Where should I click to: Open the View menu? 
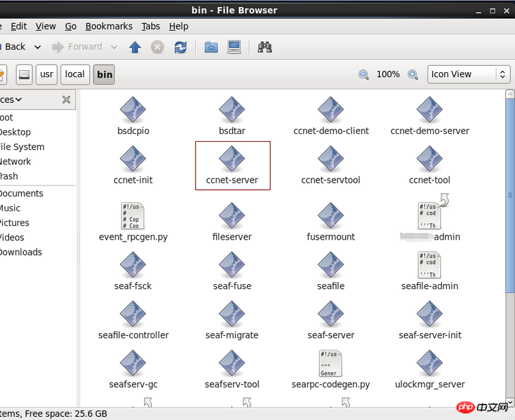46,26
